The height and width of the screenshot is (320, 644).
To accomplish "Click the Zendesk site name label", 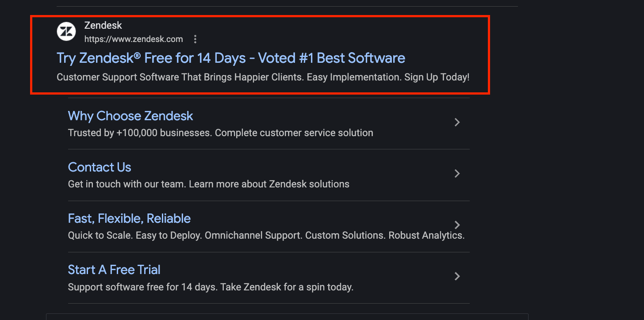I will (103, 25).
